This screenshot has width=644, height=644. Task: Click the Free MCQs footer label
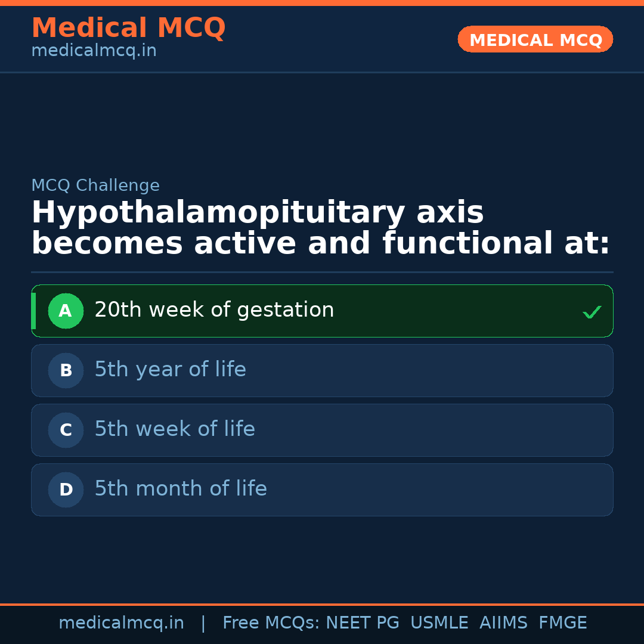coord(271,623)
